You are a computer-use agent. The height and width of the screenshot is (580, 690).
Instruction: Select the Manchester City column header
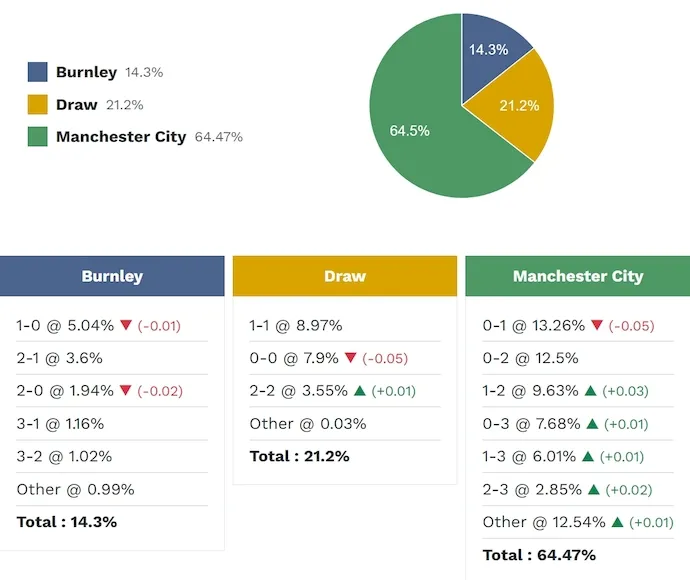point(577,277)
